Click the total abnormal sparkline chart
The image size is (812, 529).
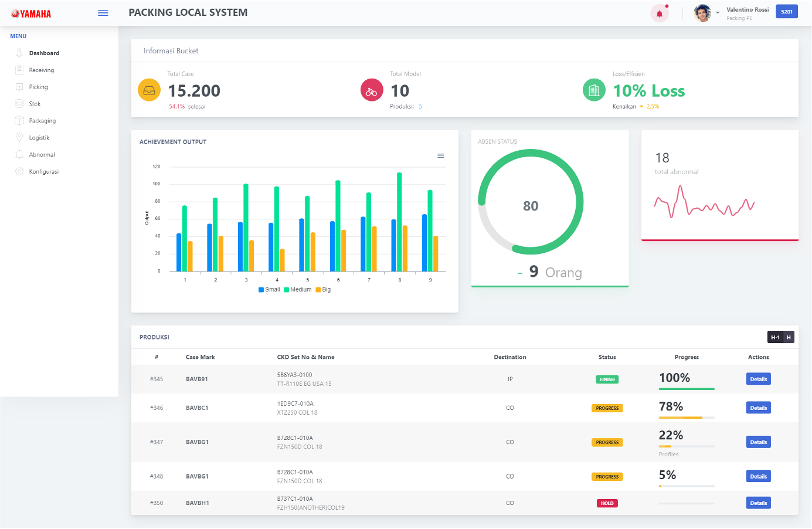point(704,204)
